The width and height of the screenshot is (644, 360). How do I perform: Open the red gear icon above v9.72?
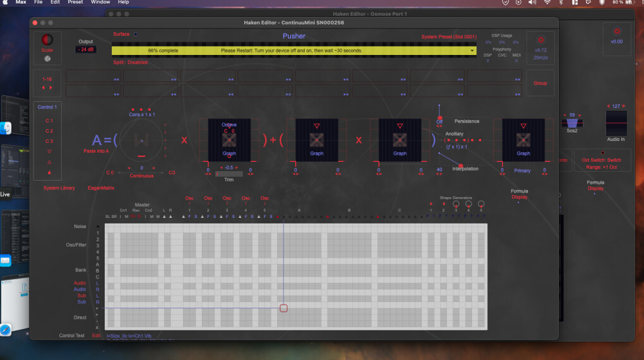[x=540, y=40]
